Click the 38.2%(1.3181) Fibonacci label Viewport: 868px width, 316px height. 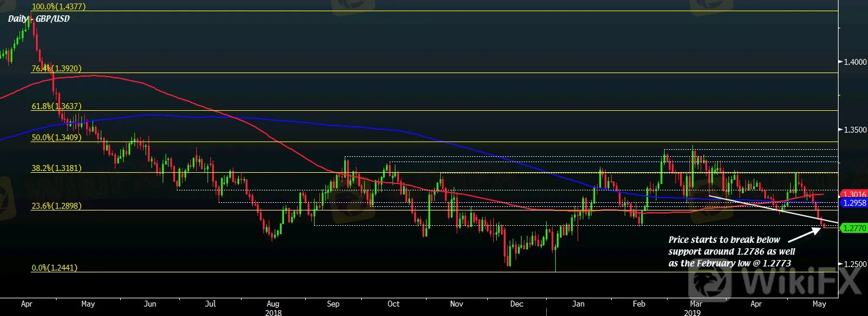pyautogui.click(x=57, y=168)
